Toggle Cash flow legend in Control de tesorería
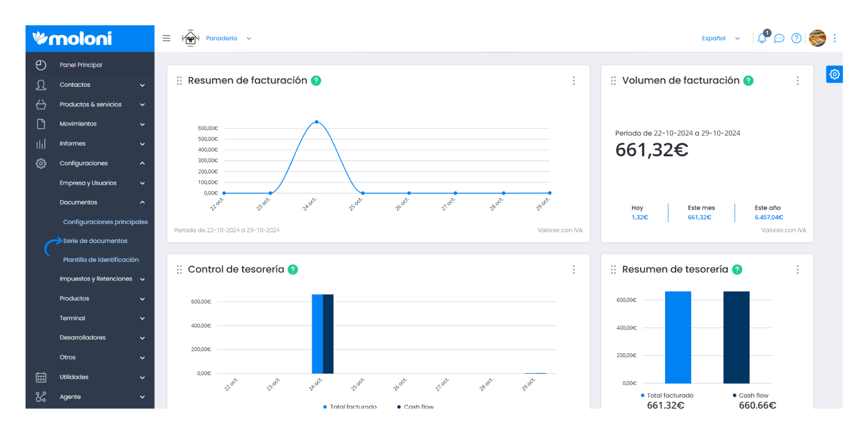Image resolution: width=868 pixels, height=434 pixels. tap(415, 406)
